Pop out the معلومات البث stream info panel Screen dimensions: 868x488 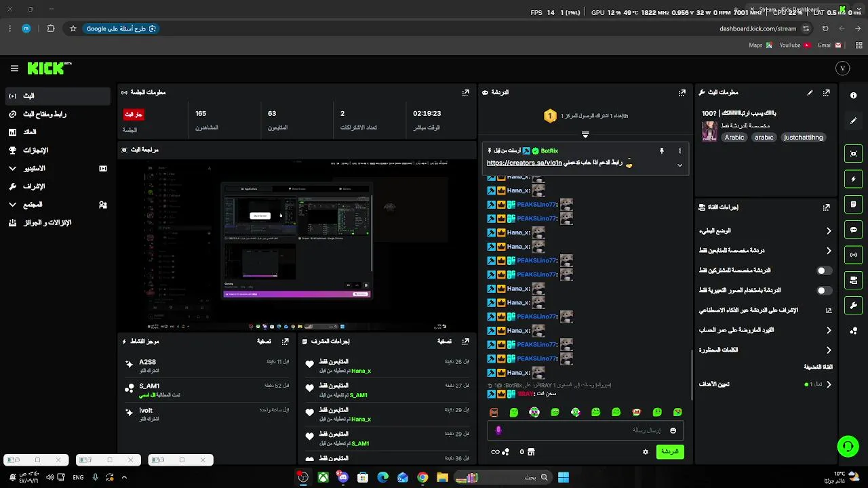pyautogui.click(x=826, y=93)
